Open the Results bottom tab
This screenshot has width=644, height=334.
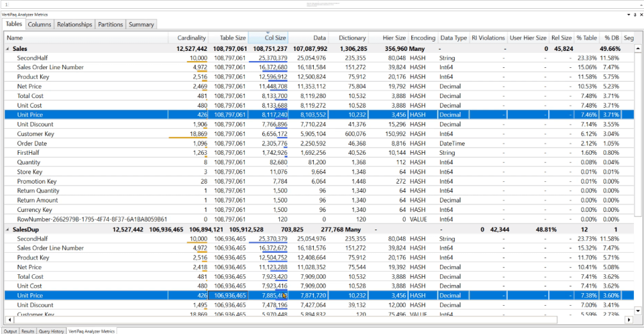28,331
